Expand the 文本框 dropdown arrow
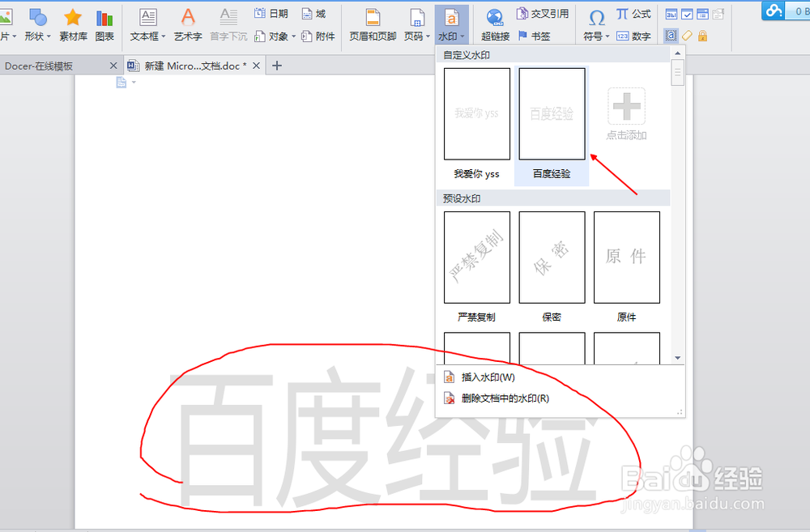Image resolution: width=810 pixels, height=532 pixels. [164, 36]
